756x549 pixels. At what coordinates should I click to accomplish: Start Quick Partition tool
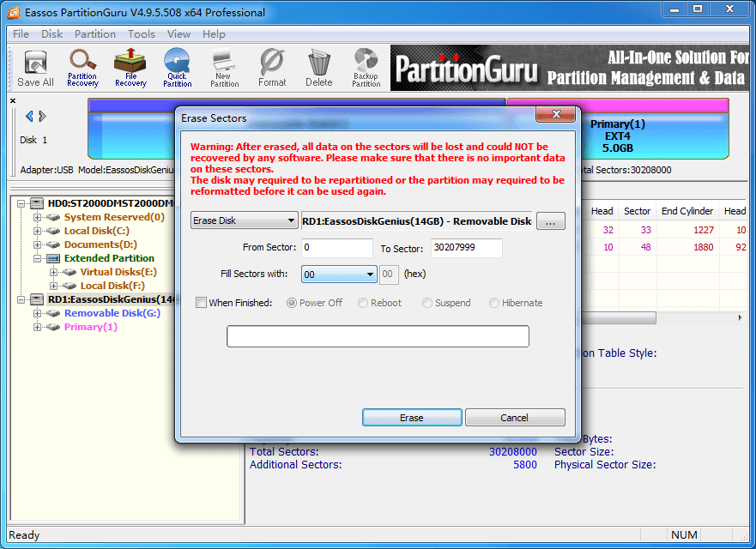coord(177,69)
